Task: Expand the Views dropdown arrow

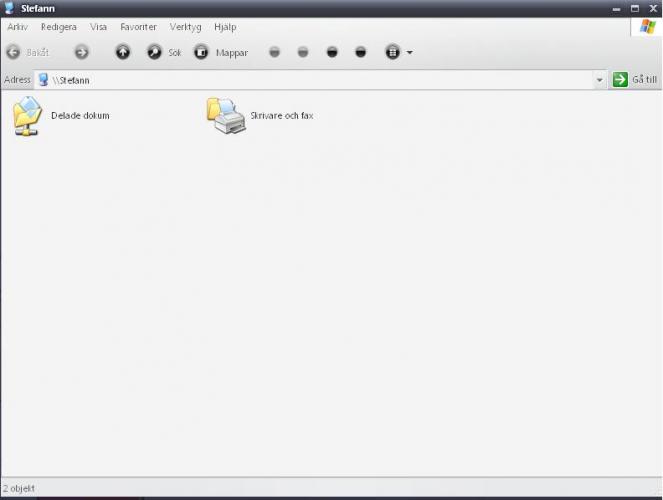Action: (x=409, y=53)
